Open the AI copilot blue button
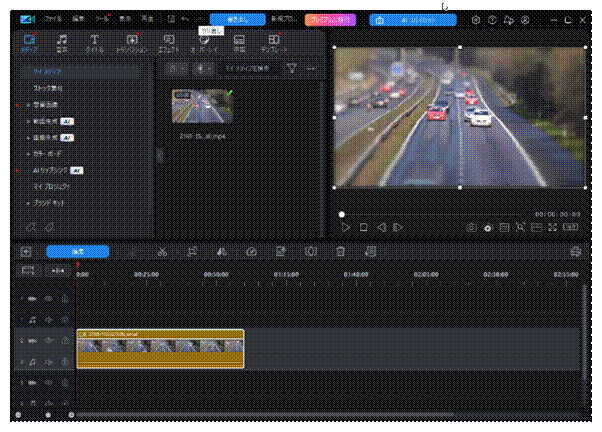The height and width of the screenshot is (432, 602). pyautogui.click(x=413, y=20)
